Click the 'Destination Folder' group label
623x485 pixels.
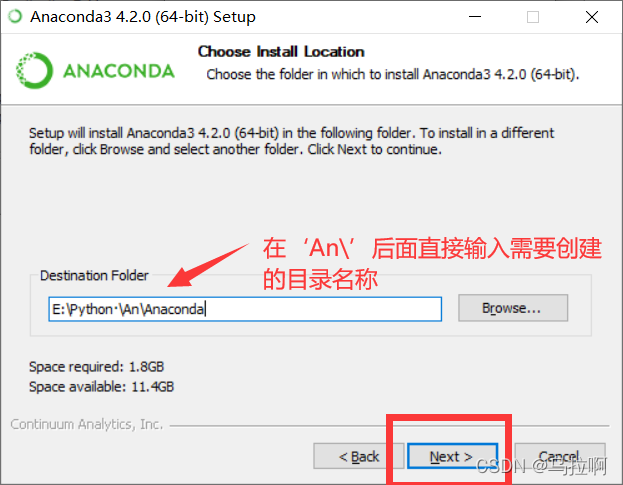pyautogui.click(x=94, y=275)
